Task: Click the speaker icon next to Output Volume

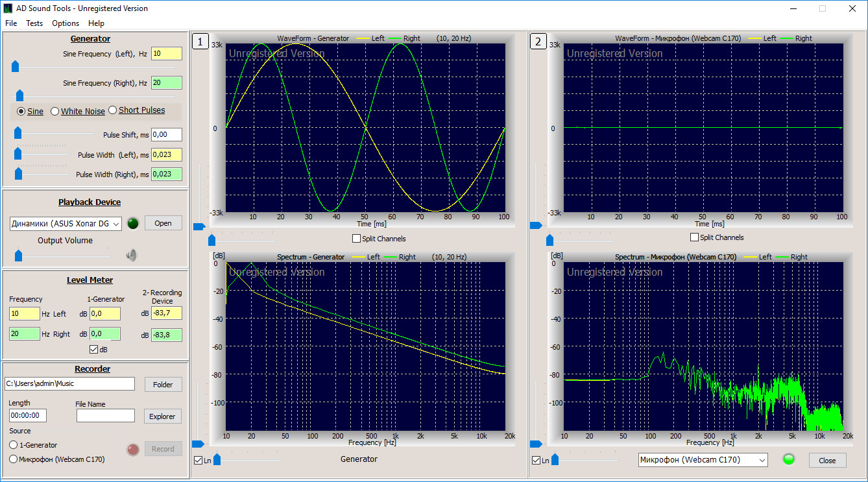Action: 131,255
